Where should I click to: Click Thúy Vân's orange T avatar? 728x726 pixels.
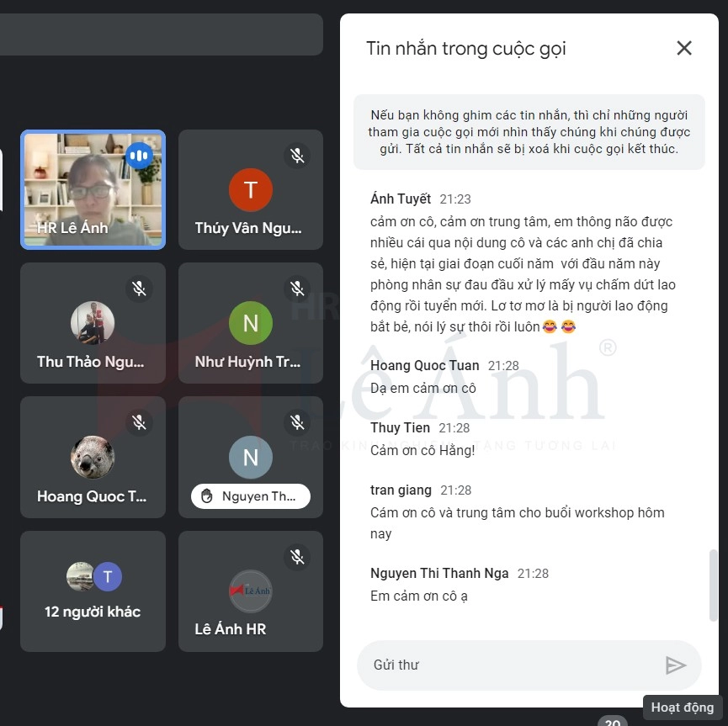(x=251, y=190)
